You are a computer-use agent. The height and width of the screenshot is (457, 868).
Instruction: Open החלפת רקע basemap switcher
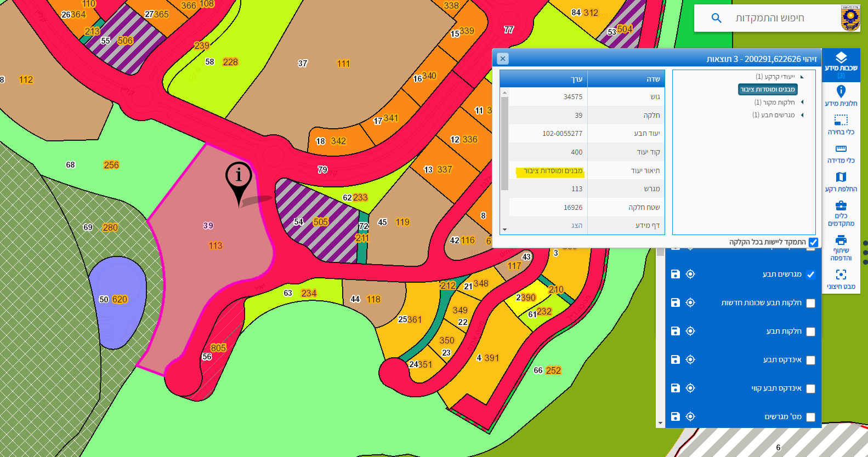[841, 181]
